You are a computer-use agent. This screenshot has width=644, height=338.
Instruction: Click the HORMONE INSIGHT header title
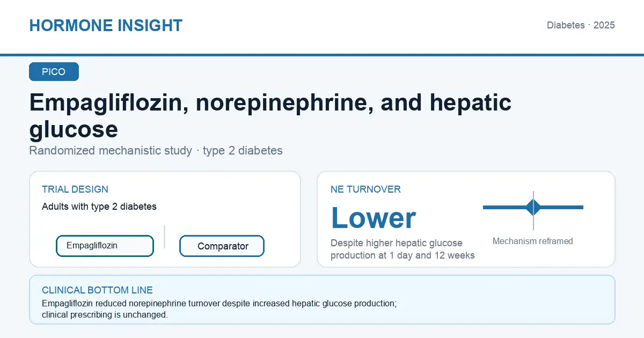point(106,25)
